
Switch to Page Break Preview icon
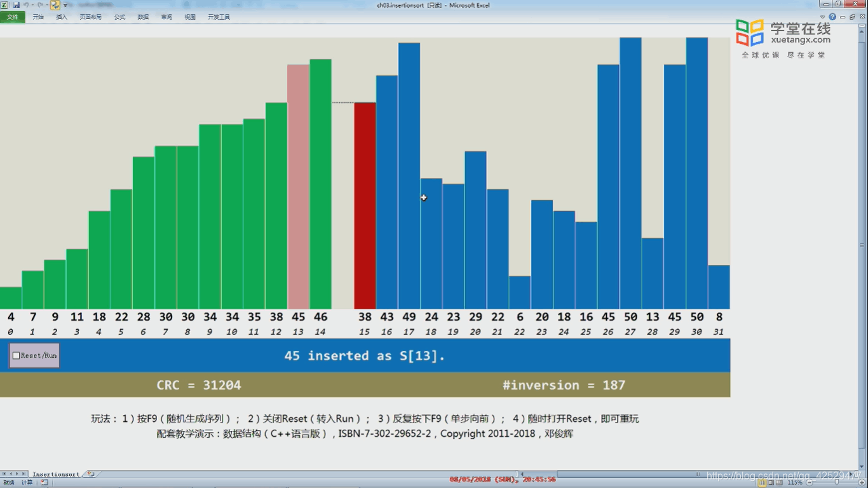(780, 482)
